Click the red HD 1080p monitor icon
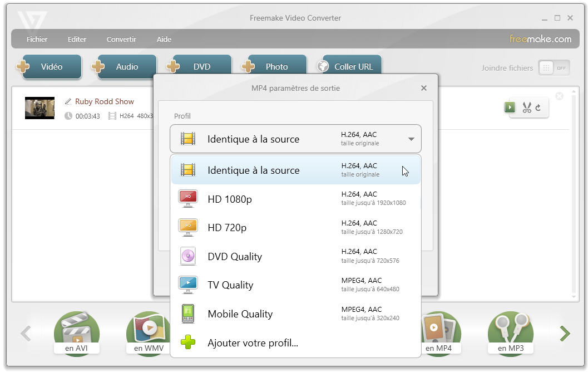 [x=188, y=199]
